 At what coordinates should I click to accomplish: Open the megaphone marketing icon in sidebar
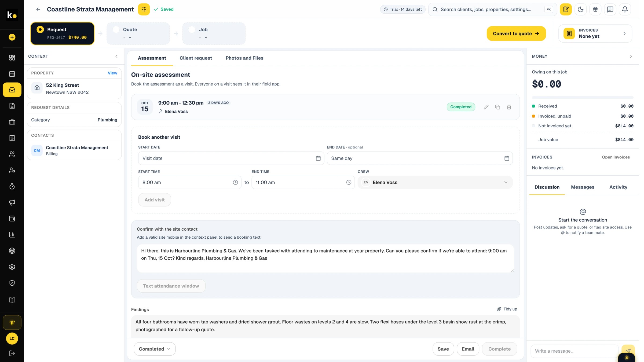[x=12, y=202]
